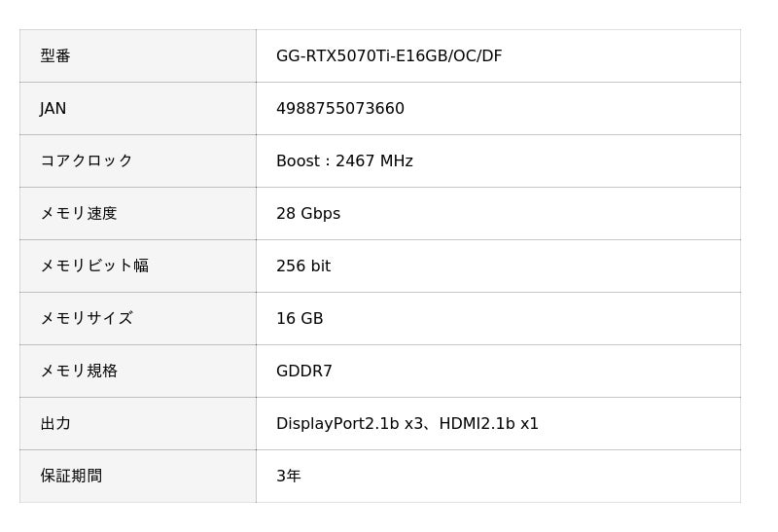Click the 出力 label
This screenshot has width=778, height=532.
[x=55, y=424]
